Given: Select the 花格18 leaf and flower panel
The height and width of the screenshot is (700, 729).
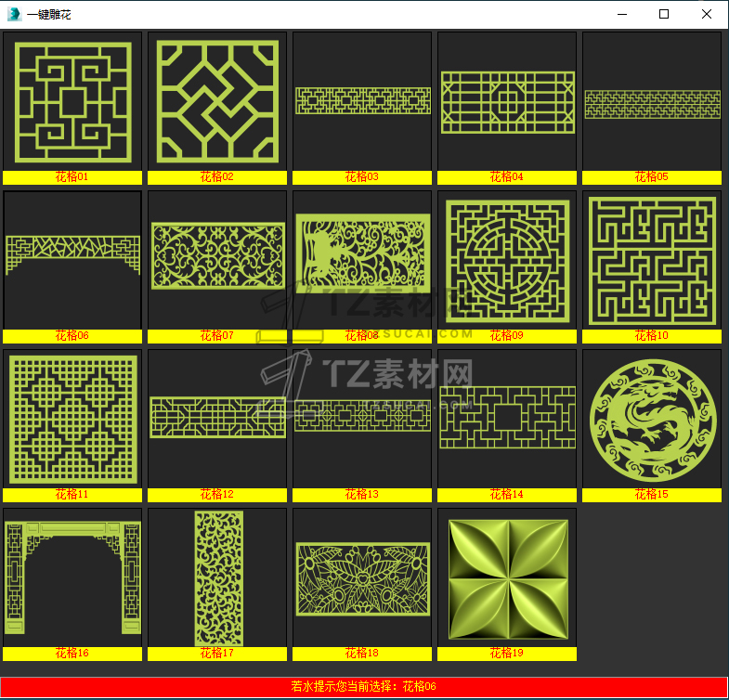Looking at the screenshot, I should 362,577.
